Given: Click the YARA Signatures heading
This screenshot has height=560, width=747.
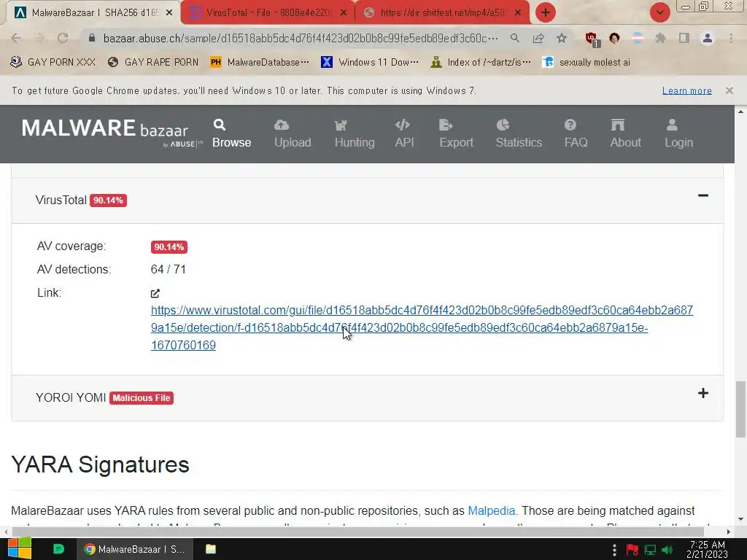Looking at the screenshot, I should pos(100,464).
